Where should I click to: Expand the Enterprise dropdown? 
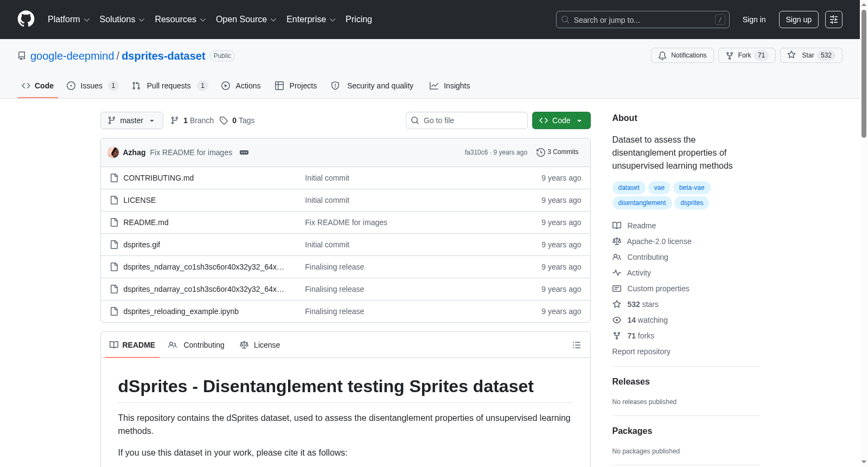[x=311, y=20]
